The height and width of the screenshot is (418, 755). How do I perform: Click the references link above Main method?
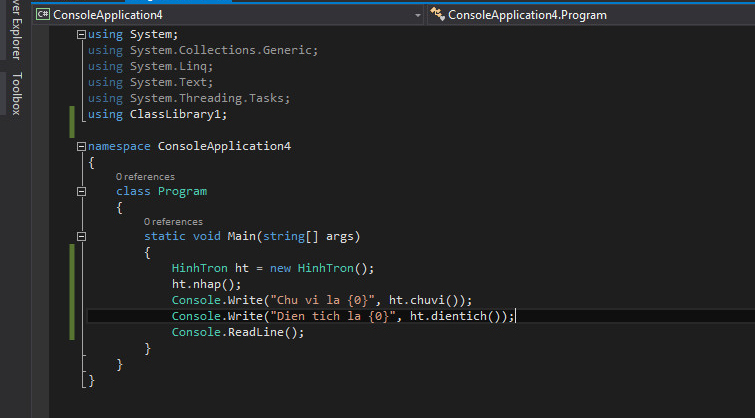[x=173, y=221]
